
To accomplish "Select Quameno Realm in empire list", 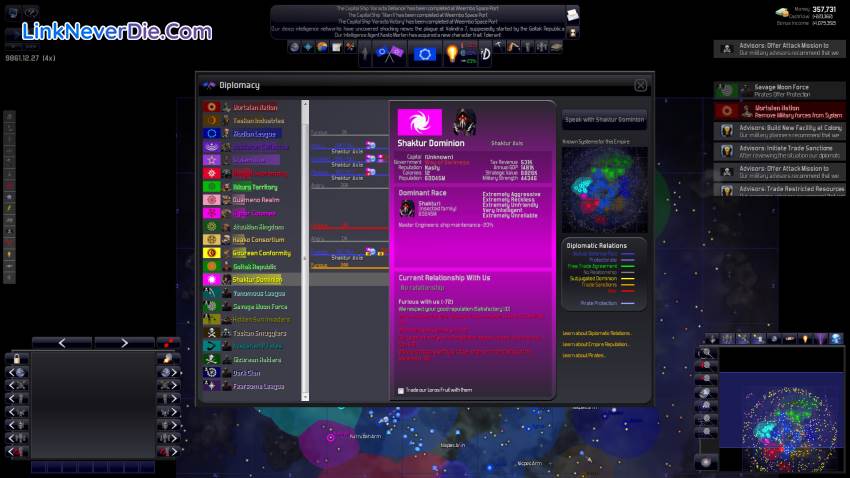I will tap(252, 200).
